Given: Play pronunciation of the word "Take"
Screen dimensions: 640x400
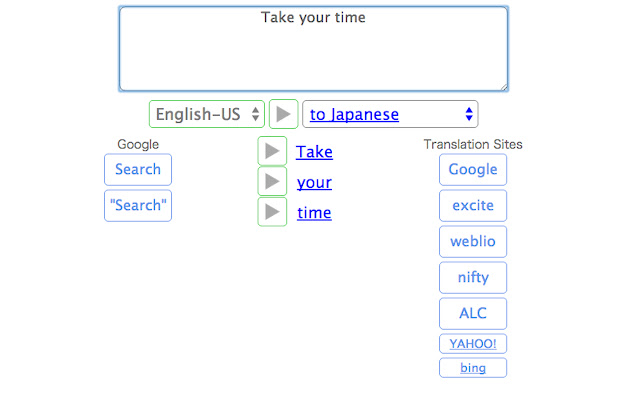Looking at the screenshot, I should click(x=272, y=152).
